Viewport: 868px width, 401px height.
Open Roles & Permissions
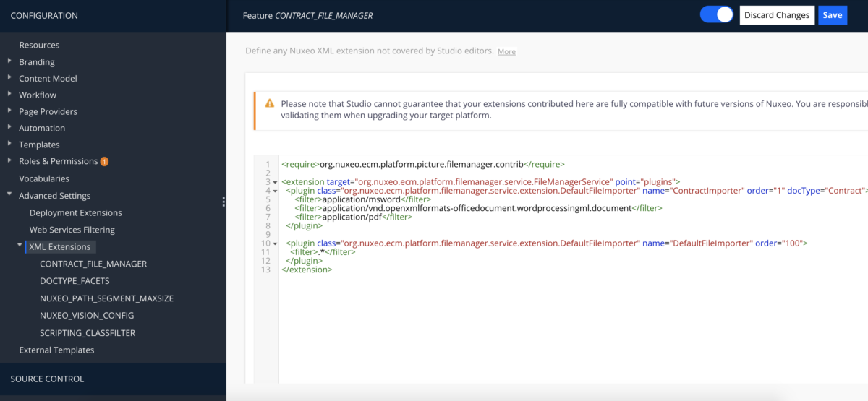tap(58, 161)
